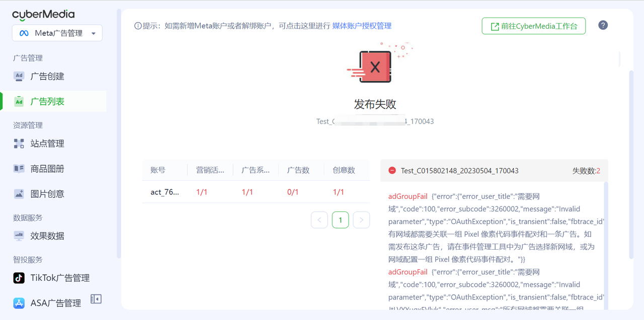644x320 pixels.
Task: Click the help question mark icon
Action: 603,26
